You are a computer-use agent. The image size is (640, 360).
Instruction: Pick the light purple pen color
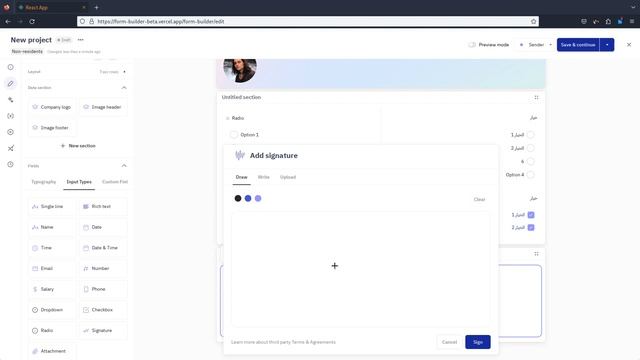pyautogui.click(x=258, y=198)
